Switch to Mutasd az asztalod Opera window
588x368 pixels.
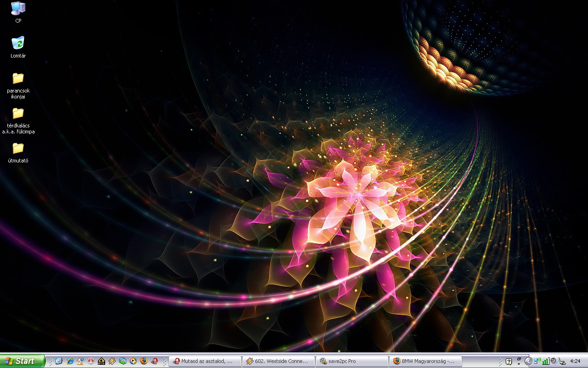[205, 361]
